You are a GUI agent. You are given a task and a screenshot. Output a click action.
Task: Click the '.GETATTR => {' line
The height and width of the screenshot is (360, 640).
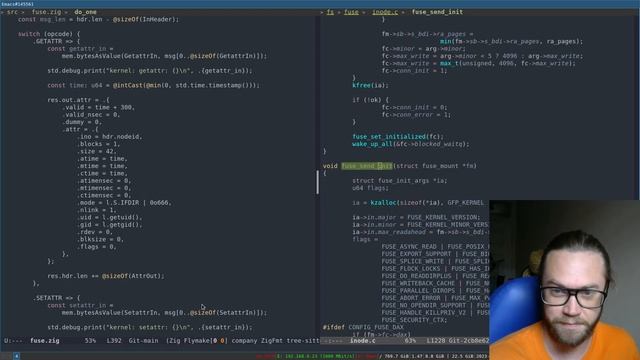pos(56,41)
